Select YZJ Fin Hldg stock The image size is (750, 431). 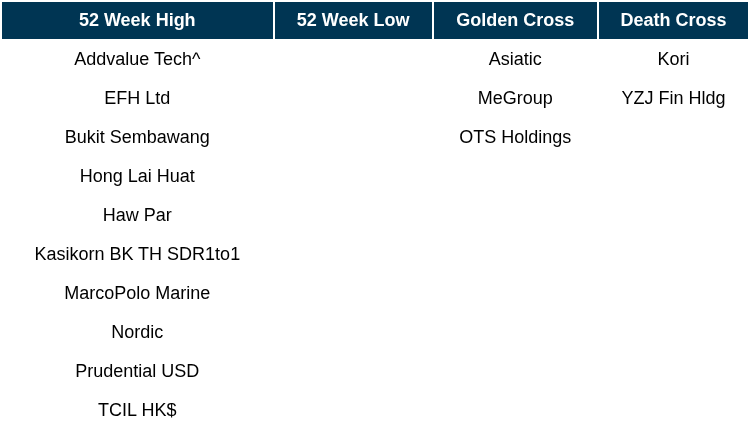pos(673,98)
